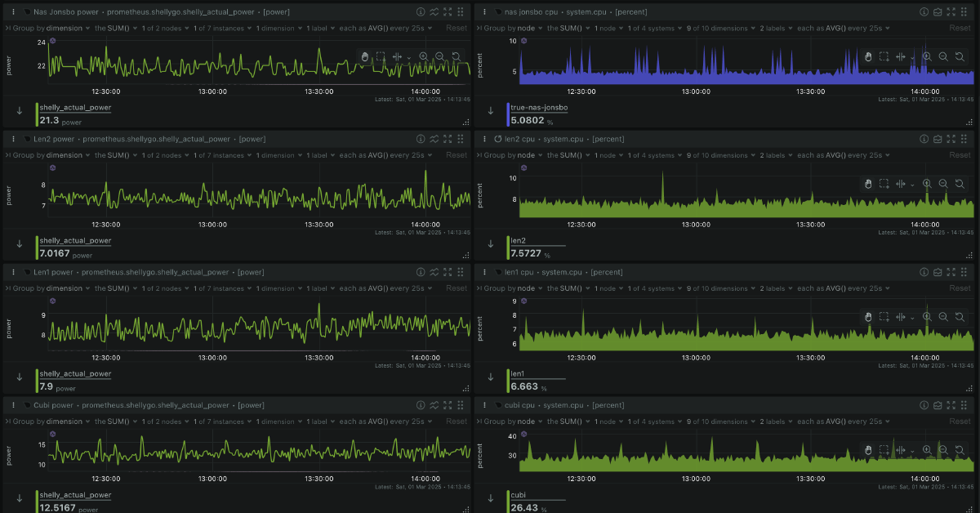Click the 7.5727 value under len2 cpu
Viewport: 980px width, 513px height.
[x=527, y=253]
